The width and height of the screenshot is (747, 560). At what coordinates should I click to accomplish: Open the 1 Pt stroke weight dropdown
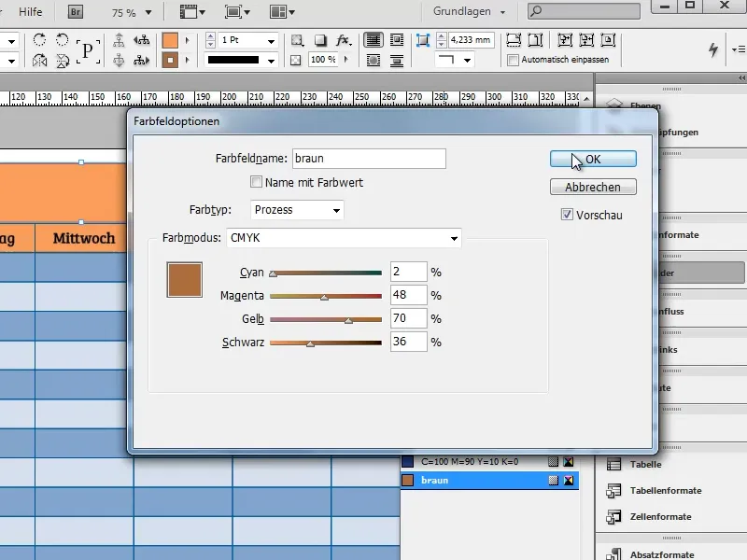[x=271, y=41]
